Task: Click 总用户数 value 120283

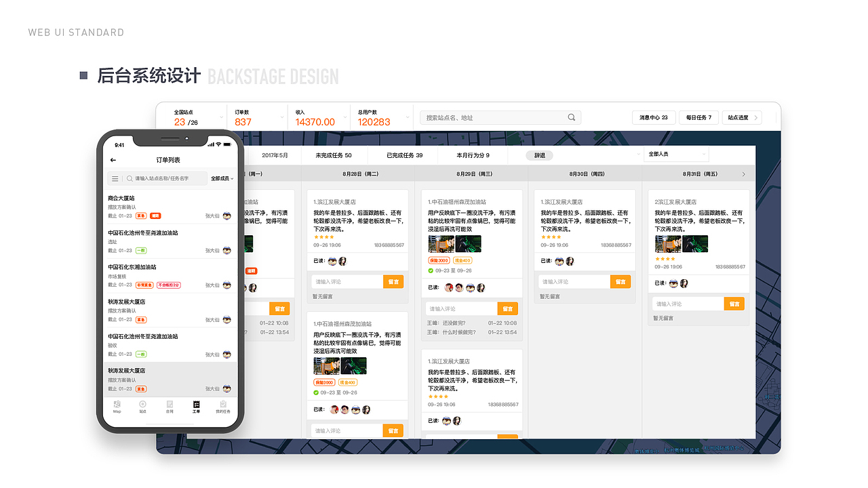Action: [x=374, y=122]
